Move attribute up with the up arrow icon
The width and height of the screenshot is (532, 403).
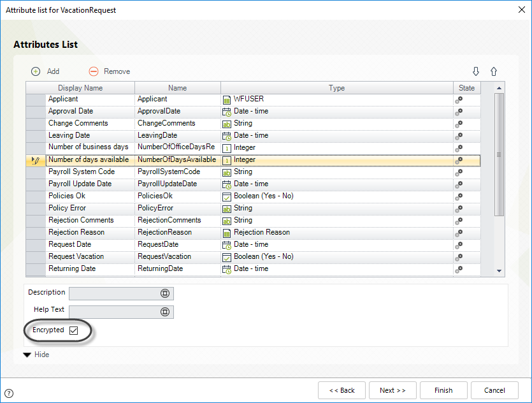494,71
